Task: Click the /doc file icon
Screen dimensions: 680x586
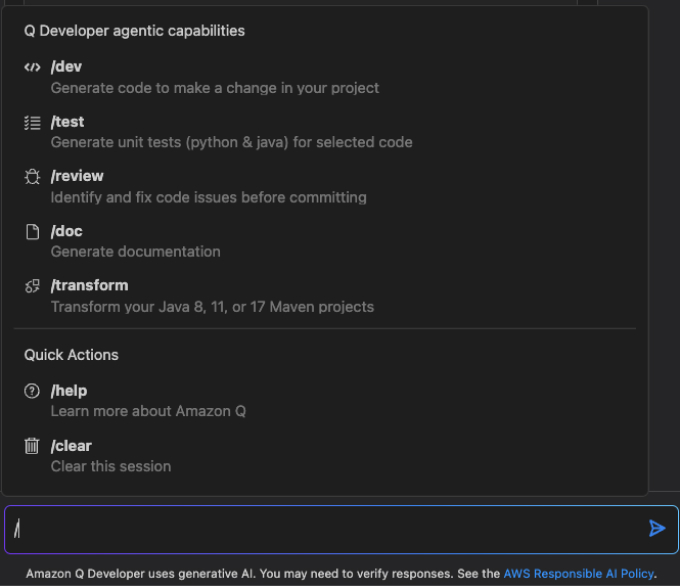Action: [32, 232]
